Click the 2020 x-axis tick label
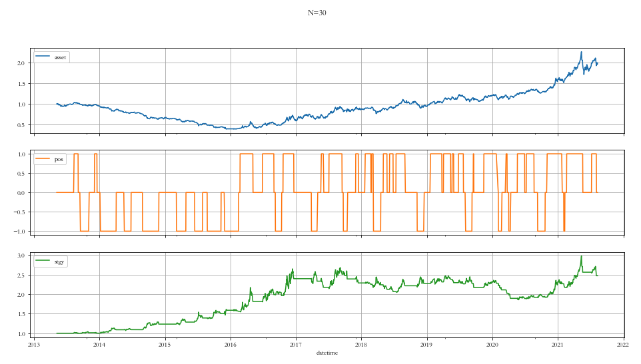Image resolution: width=641 pixels, height=364 pixels. tap(492, 345)
